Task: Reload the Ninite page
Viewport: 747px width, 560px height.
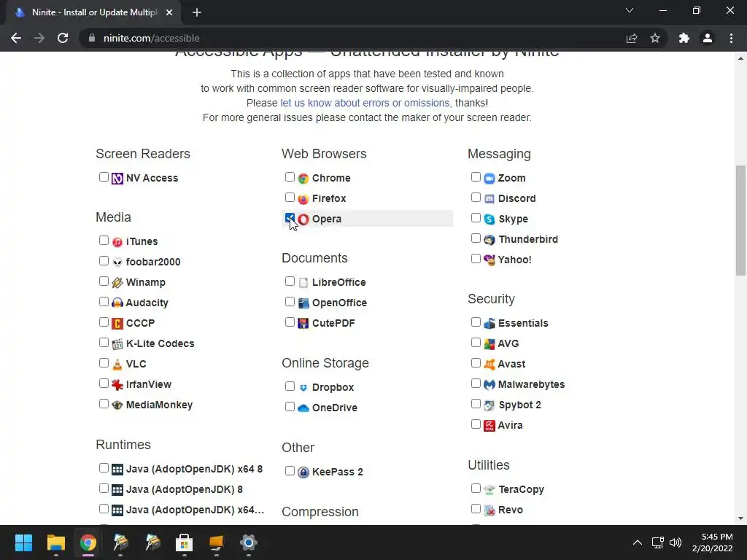Action: coord(63,38)
